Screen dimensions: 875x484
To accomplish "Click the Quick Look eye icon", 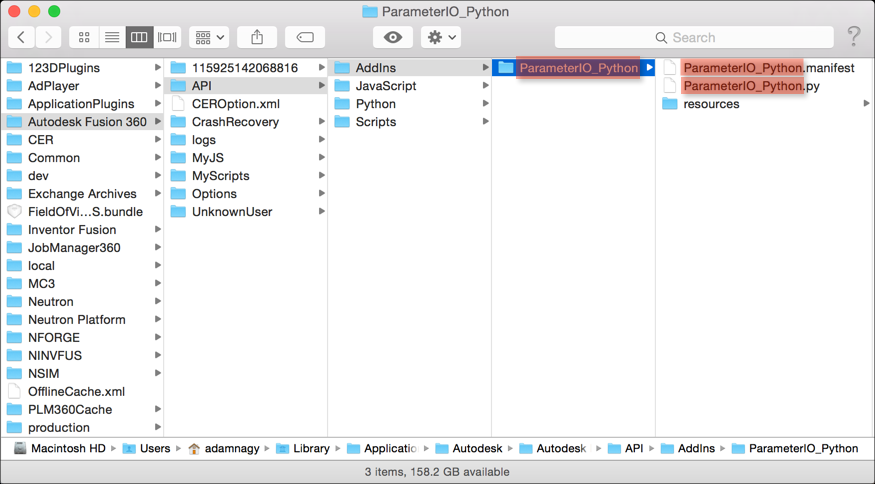I will pyautogui.click(x=393, y=37).
